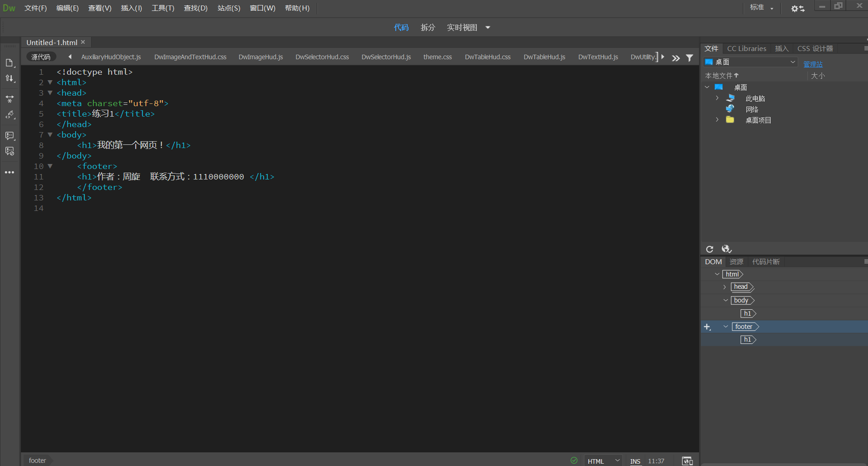Viewport: 868px width, 466px height.
Task: Open the 编辑(E) menu
Action: tap(67, 8)
